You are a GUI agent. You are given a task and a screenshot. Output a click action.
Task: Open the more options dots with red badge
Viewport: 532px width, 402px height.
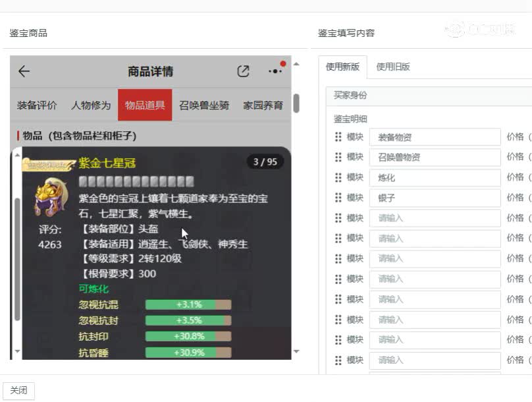click(x=274, y=71)
